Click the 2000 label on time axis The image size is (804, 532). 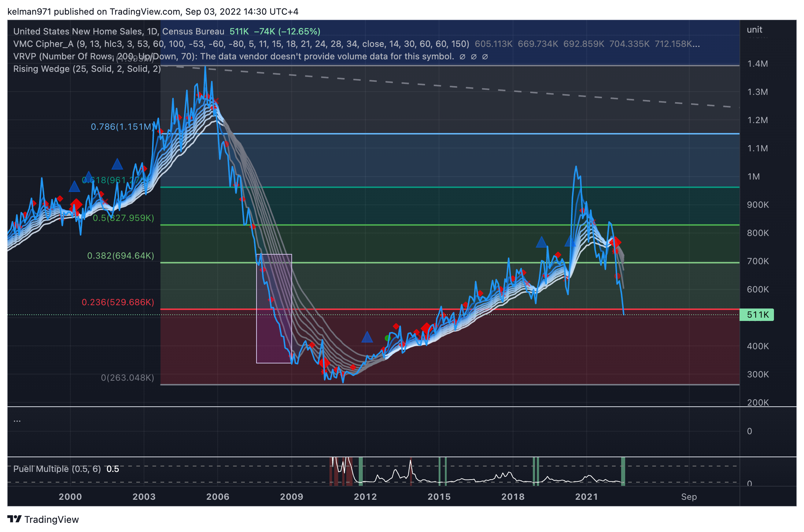tap(70, 497)
